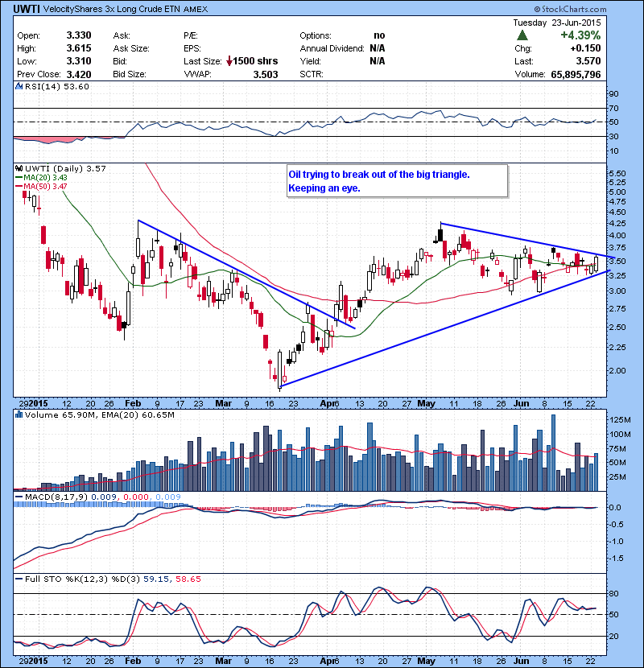Click the Open value 3.330
Image resolution: width=644 pixels, height=668 pixels.
pos(79,35)
